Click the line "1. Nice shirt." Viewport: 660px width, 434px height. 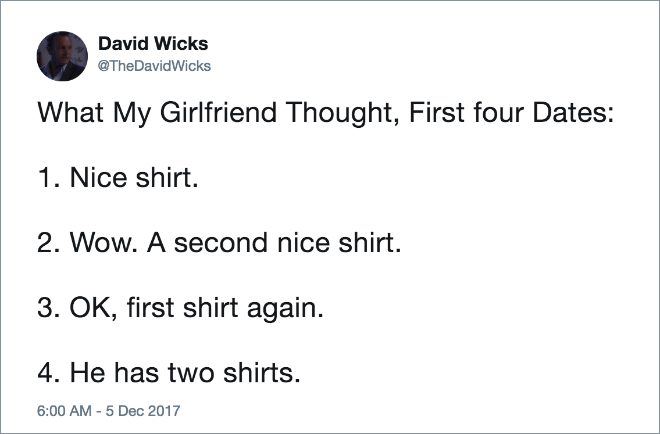[117, 177]
